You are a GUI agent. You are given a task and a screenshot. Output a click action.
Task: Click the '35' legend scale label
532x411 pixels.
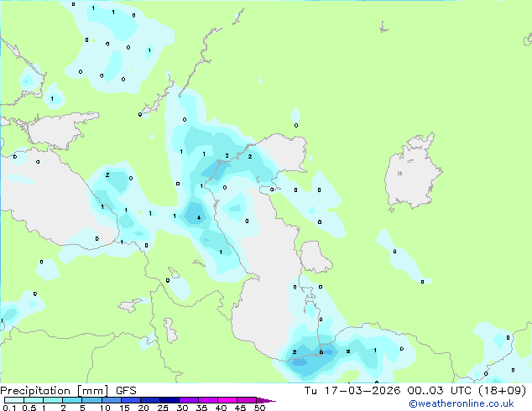tap(201, 408)
